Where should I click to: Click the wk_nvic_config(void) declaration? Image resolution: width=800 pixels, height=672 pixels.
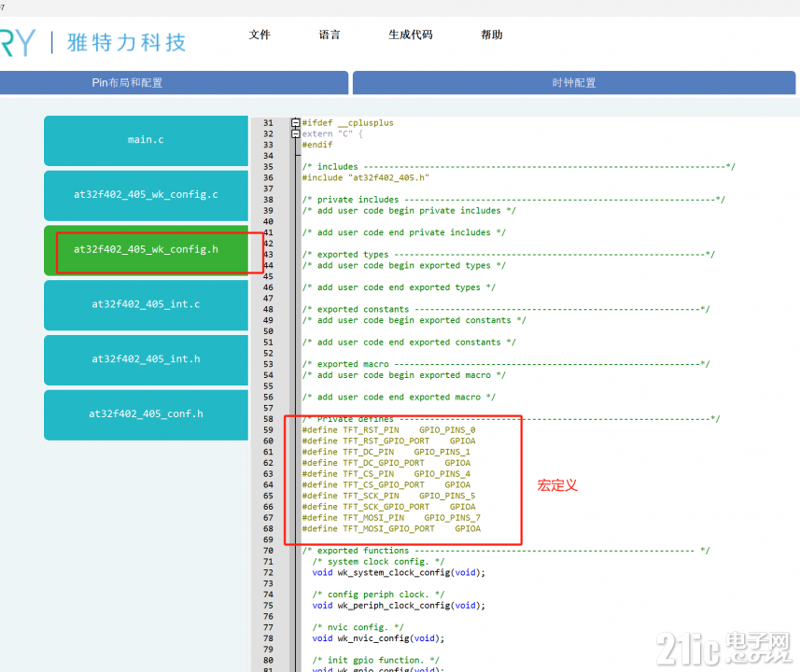pos(378,638)
